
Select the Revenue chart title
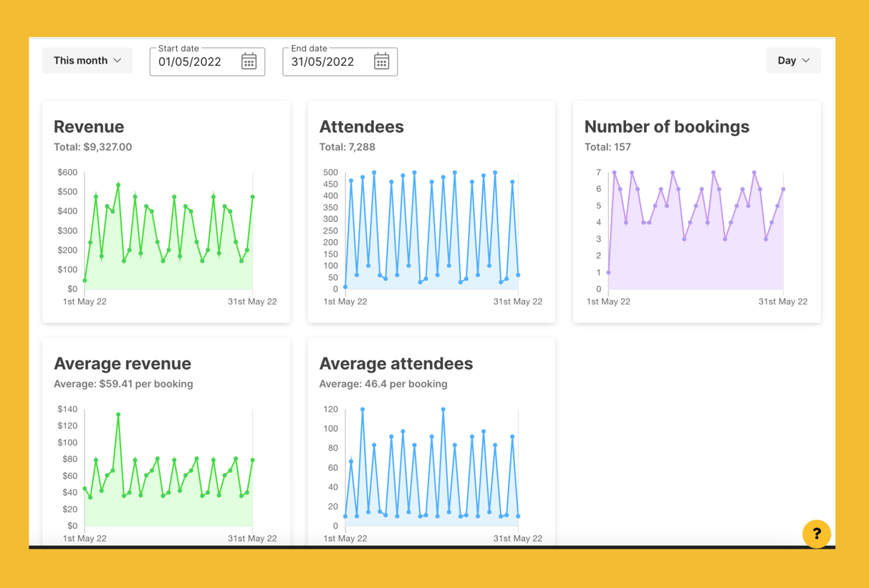coord(89,127)
